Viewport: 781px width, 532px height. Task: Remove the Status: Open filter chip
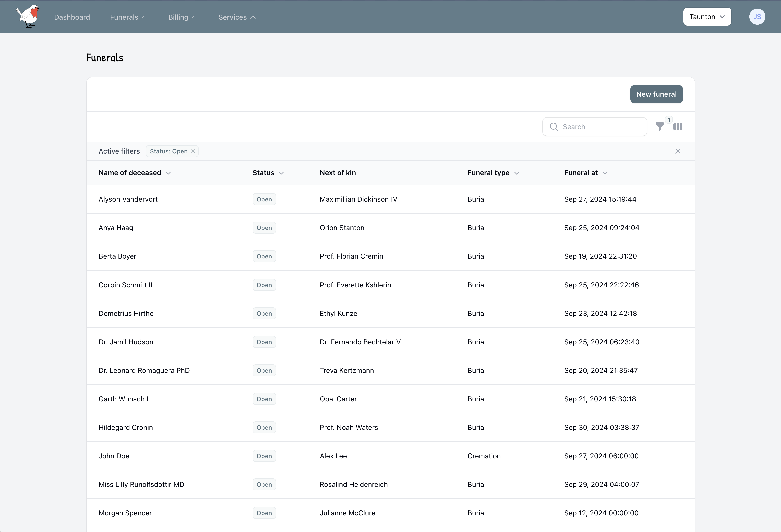pyautogui.click(x=193, y=151)
